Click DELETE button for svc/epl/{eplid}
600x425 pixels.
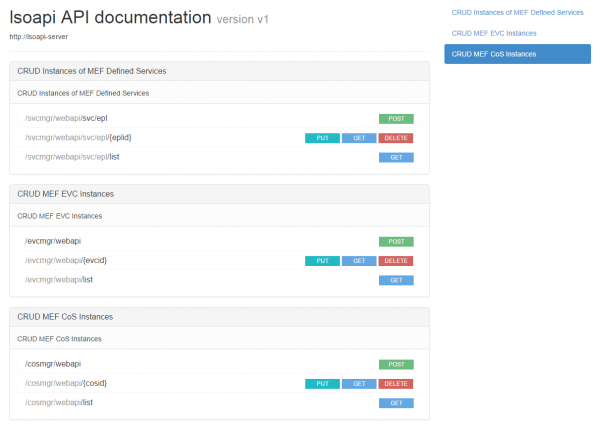[396, 138]
